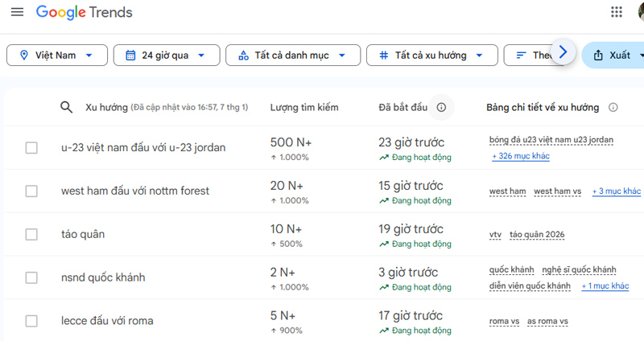The height and width of the screenshot is (341, 644).
Task: Click the Xuất export button
Action: point(614,55)
